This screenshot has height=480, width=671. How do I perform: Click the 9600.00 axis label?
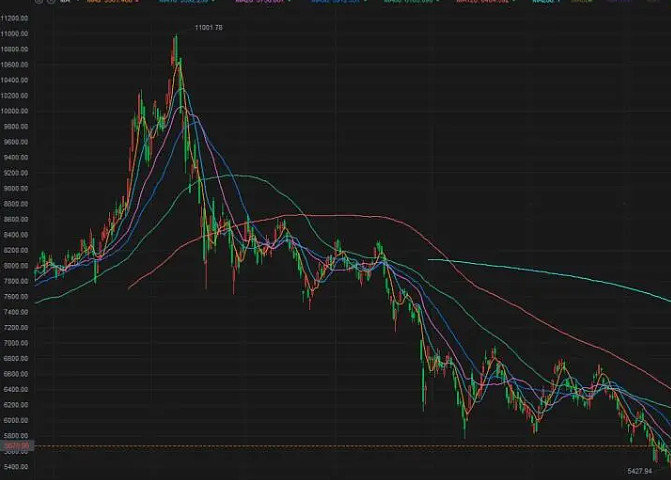16,142
